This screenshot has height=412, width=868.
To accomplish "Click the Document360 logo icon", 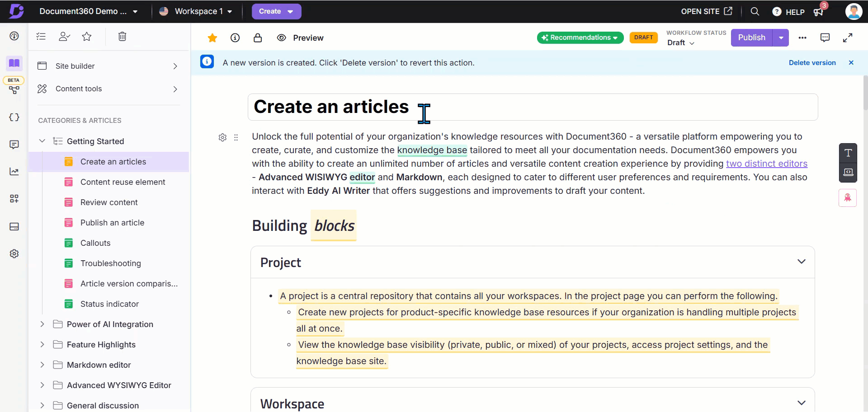I will [x=16, y=11].
